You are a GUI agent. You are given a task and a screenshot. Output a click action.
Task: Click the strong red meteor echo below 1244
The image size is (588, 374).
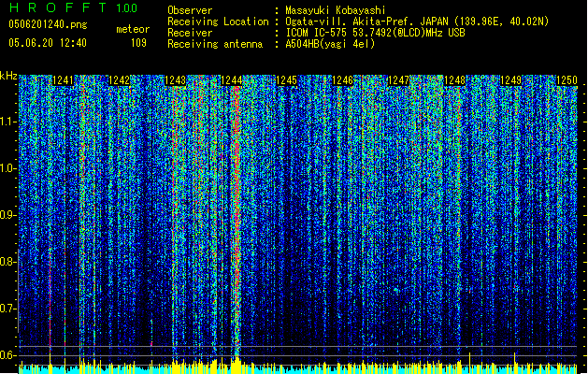[237, 222]
